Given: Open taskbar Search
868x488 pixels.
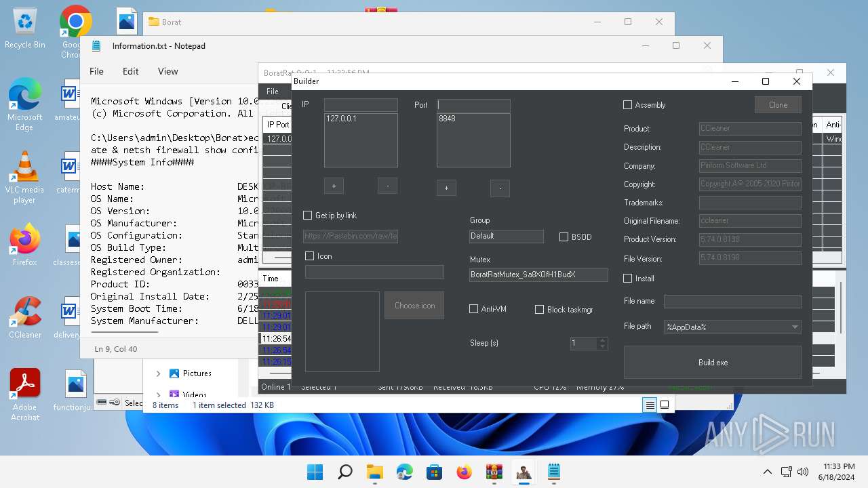Looking at the screenshot, I should click(x=345, y=472).
